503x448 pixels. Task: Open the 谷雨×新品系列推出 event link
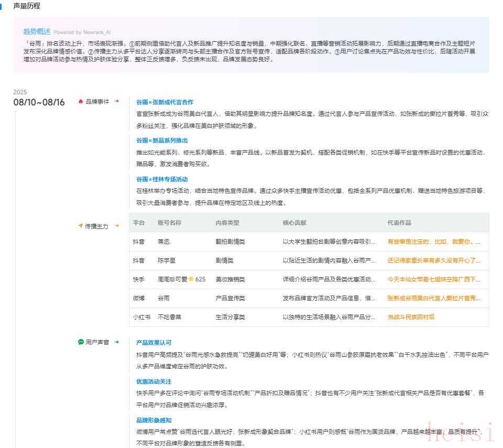click(162, 140)
